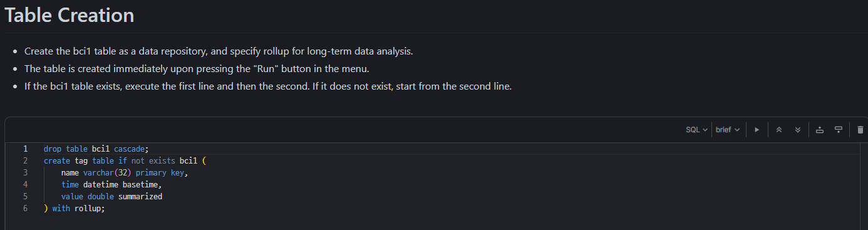Click line number 2 in the gutter
This screenshot has width=868, height=230.
pyautogui.click(x=25, y=160)
